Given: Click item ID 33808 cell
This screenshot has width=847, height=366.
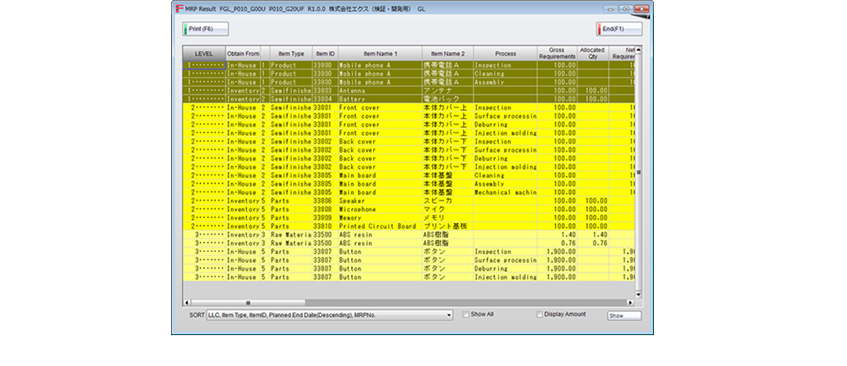Looking at the screenshot, I should 325,209.
